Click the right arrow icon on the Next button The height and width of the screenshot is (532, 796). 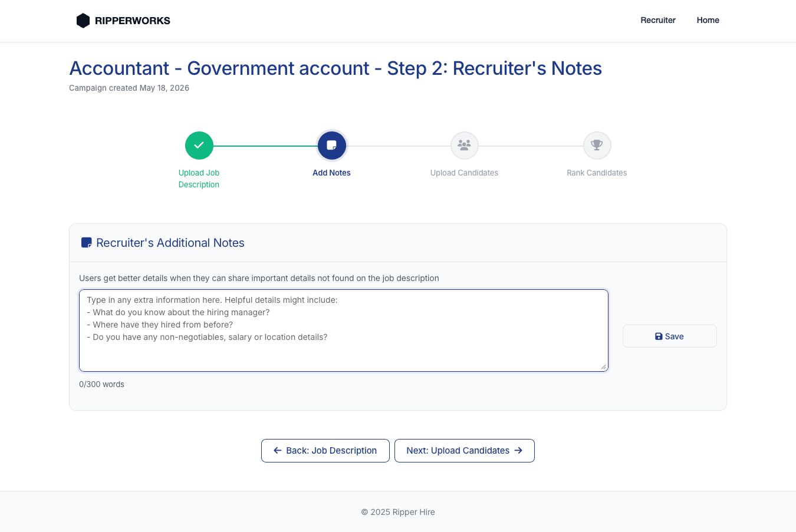(x=518, y=451)
